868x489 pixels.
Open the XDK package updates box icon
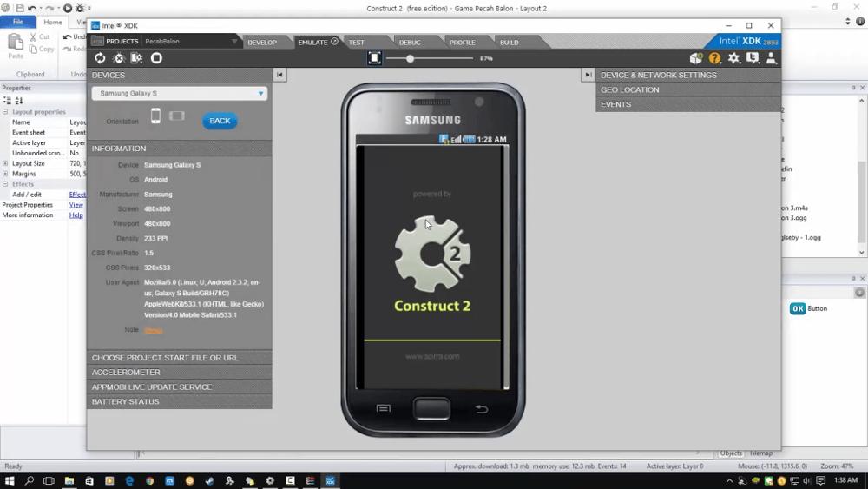(696, 58)
